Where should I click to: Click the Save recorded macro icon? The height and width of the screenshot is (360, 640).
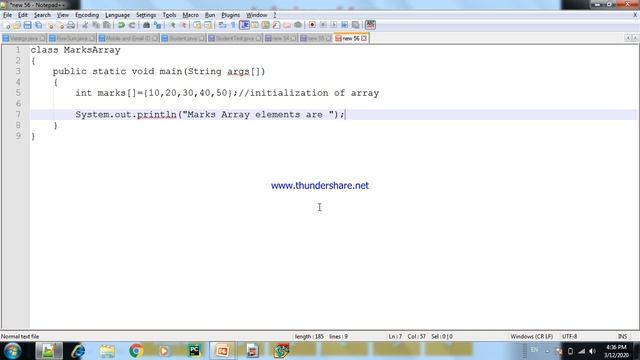click(356, 25)
